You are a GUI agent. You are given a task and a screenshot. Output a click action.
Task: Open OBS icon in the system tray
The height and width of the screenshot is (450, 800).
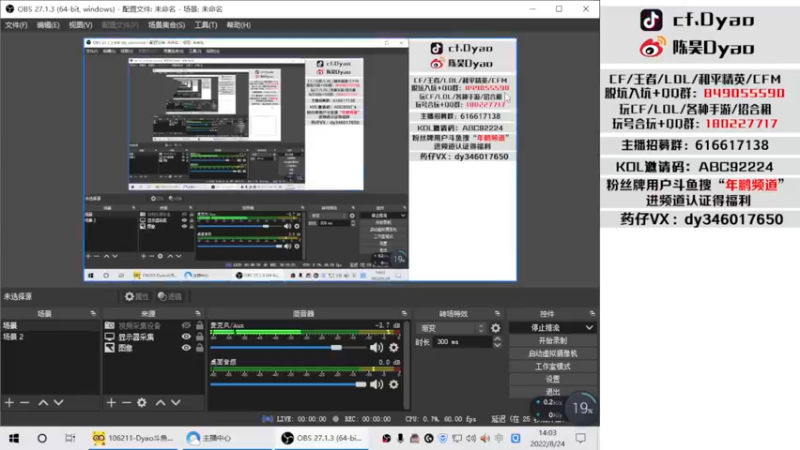click(386, 438)
